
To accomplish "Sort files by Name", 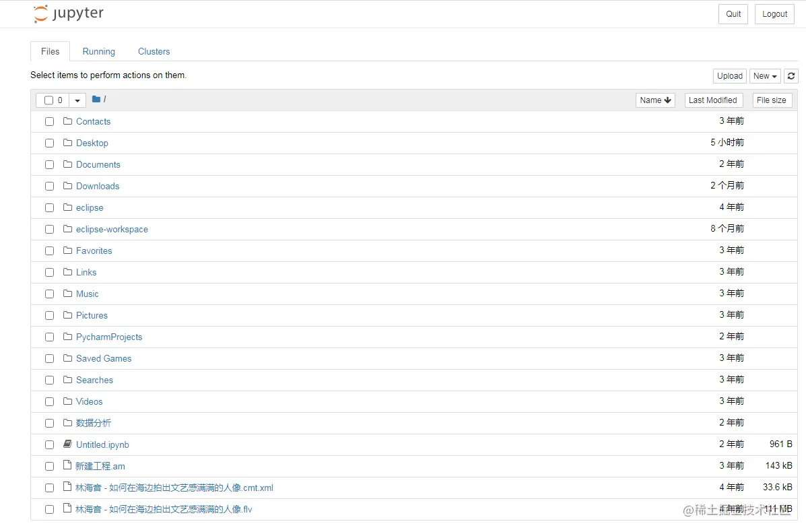I will pos(655,100).
